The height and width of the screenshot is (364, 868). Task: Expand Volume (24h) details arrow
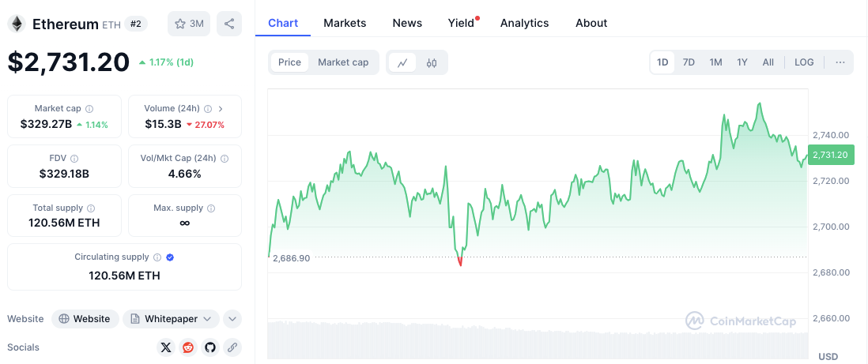click(221, 109)
